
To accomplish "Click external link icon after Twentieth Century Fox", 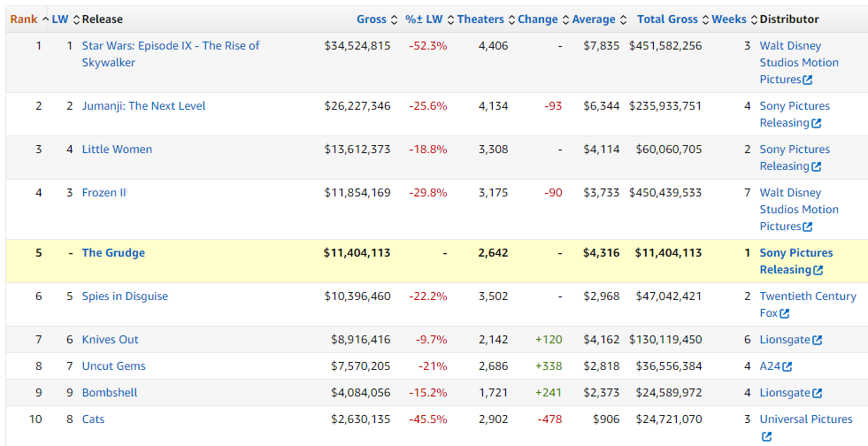I will [784, 314].
